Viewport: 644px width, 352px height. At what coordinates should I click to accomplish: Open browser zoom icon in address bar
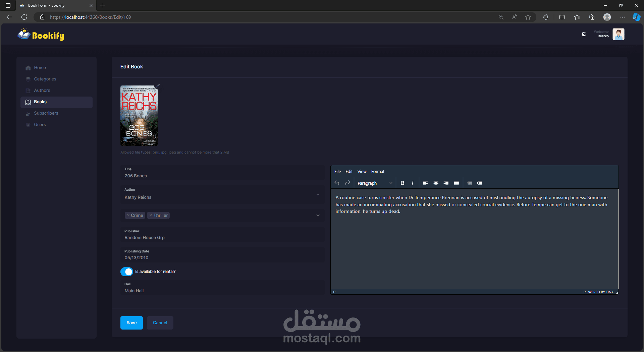[x=501, y=17]
